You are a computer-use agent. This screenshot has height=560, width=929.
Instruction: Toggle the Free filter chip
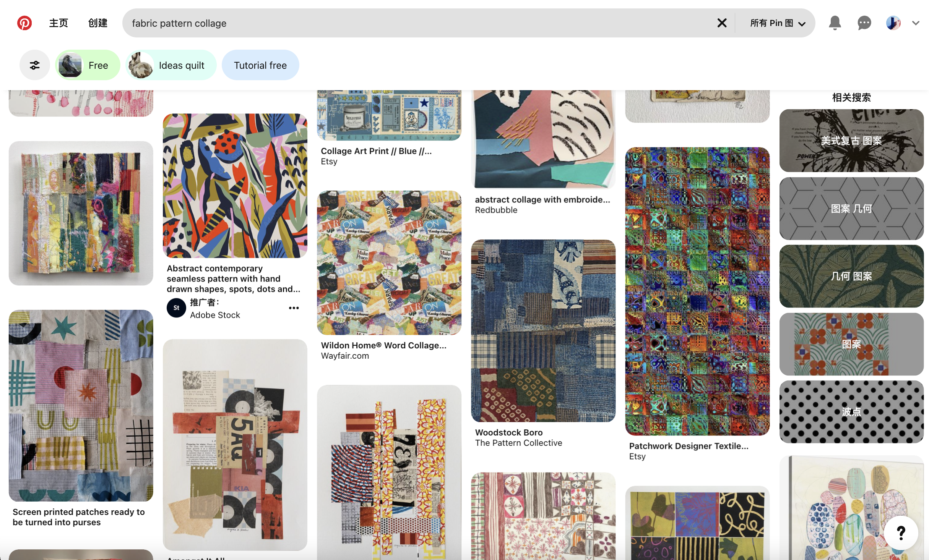point(88,65)
